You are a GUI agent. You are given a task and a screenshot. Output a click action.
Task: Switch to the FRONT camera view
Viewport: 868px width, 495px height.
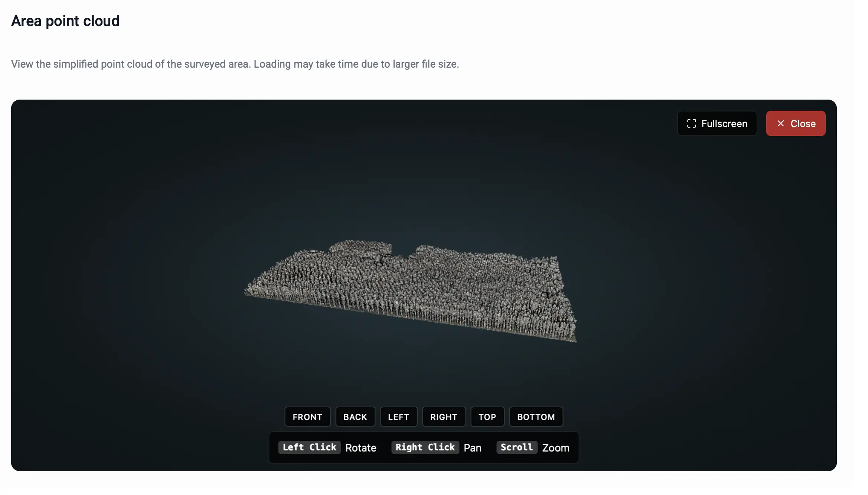click(307, 417)
